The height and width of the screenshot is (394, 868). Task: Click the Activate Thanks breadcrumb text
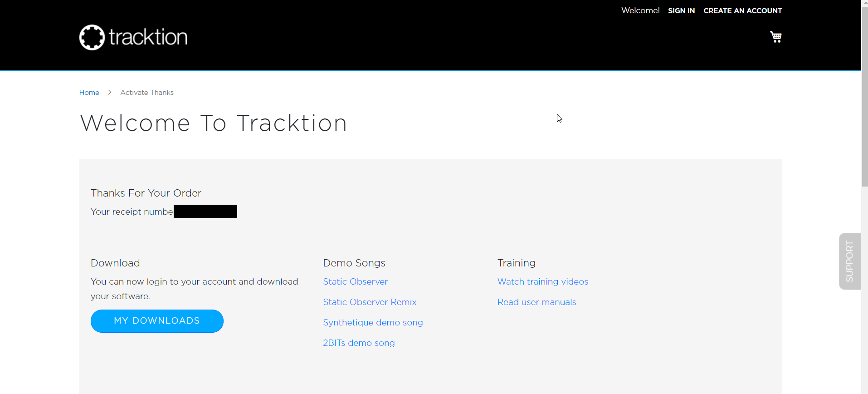147,93
